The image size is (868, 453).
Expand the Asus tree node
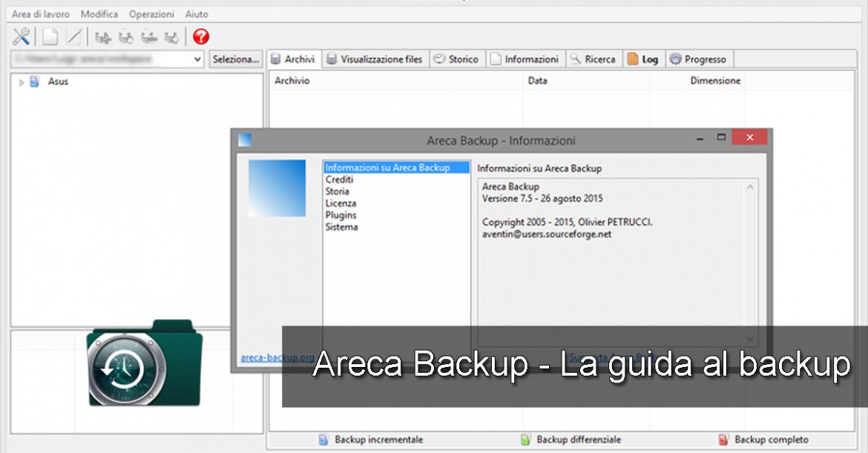coord(21,82)
